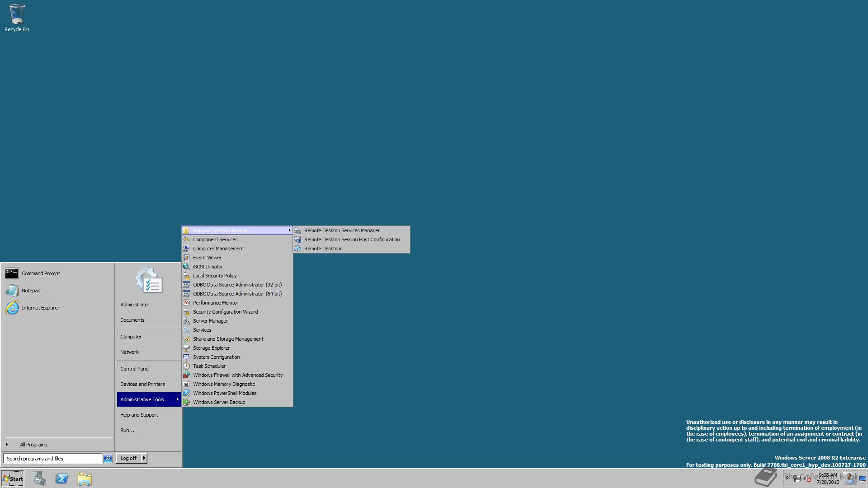Select the Services text entry
The width and height of the screenshot is (868, 488).
(202, 330)
